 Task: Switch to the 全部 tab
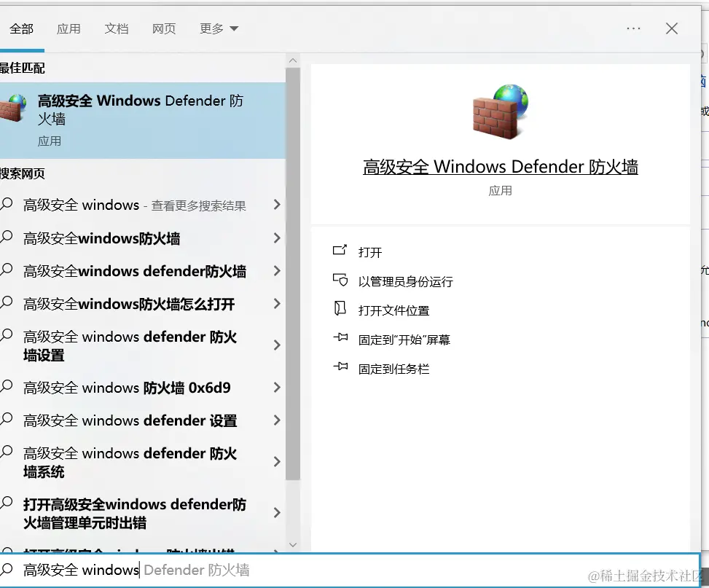point(21,29)
